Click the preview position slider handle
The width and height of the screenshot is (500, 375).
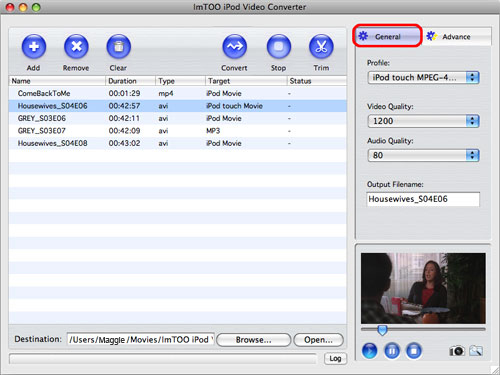382,330
